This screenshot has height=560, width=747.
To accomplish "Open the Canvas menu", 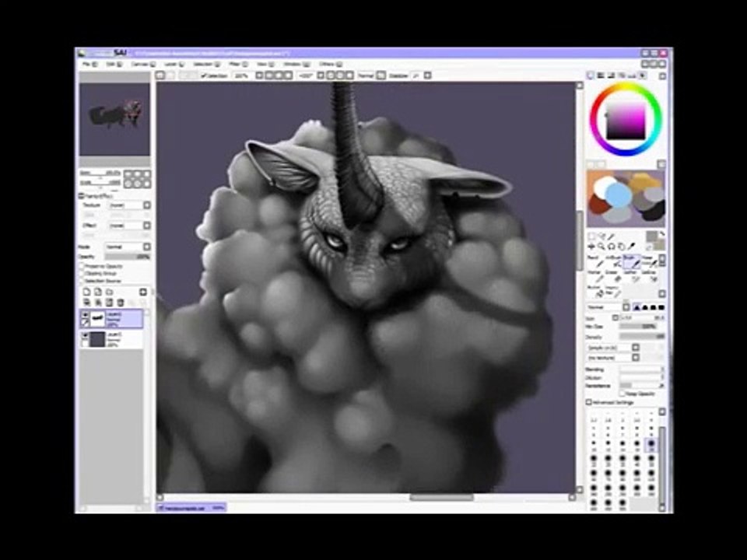I will pos(143,64).
